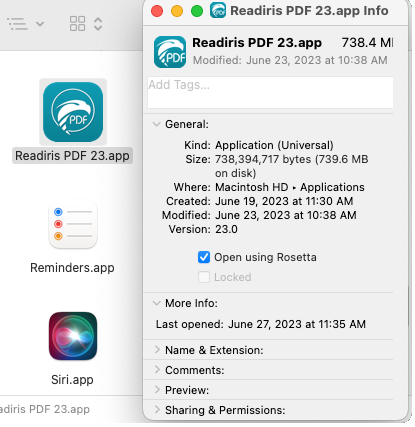Click the Reminders.app file name label
Screen dimensions: 415x427
tap(72, 268)
